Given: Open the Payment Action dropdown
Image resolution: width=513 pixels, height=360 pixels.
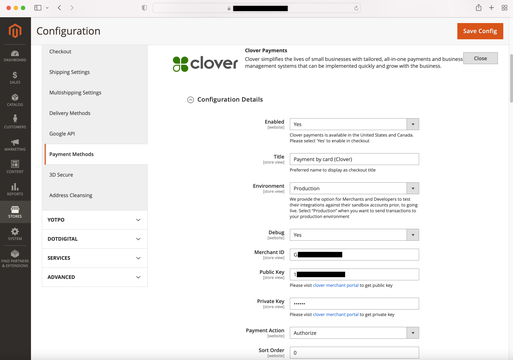Looking at the screenshot, I should click(354, 333).
